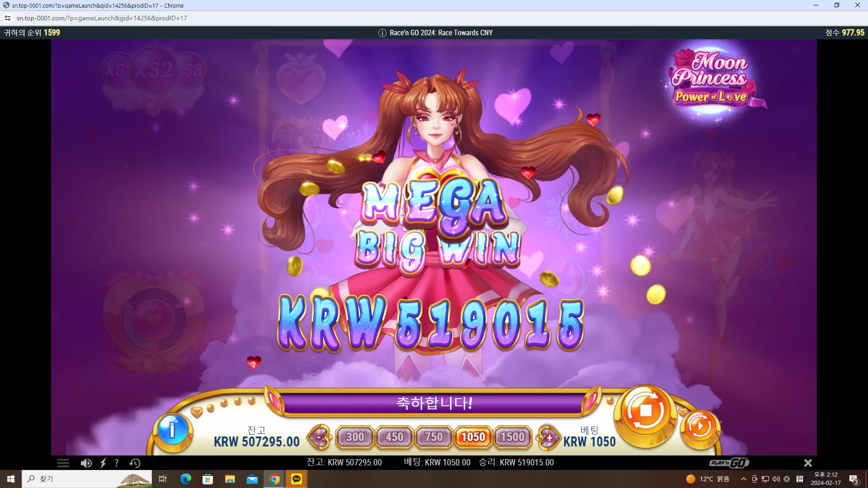View site information icon in the address bar
This screenshot has height=488, width=868.
pos(8,18)
